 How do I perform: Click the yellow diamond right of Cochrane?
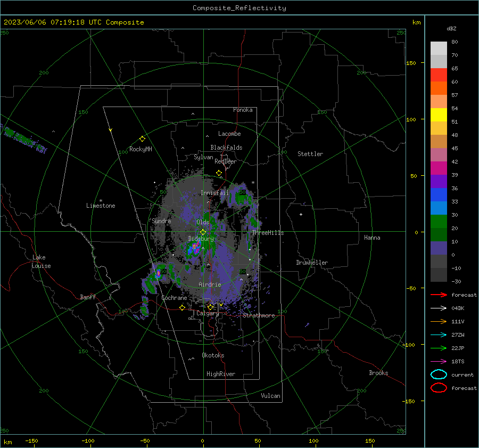183,307
